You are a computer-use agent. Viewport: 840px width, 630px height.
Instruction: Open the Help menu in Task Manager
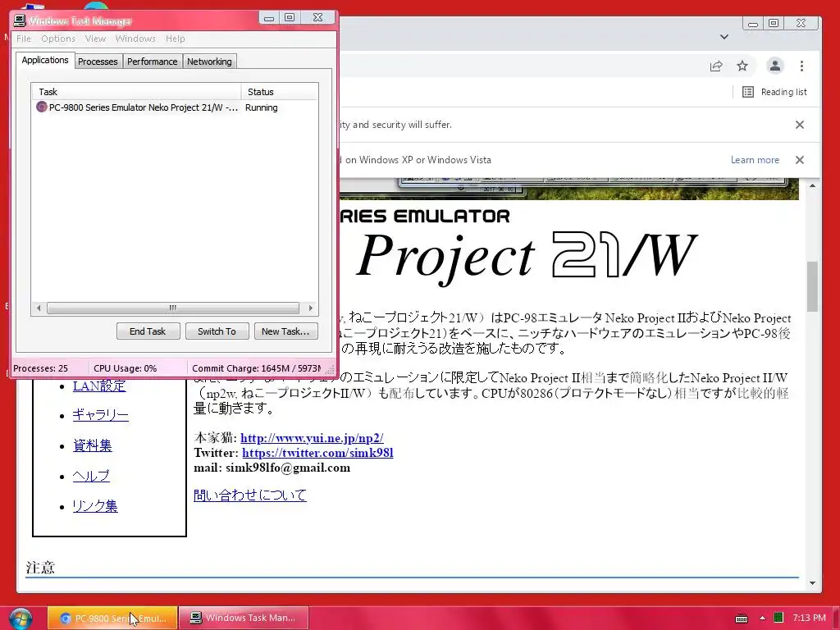coord(176,39)
